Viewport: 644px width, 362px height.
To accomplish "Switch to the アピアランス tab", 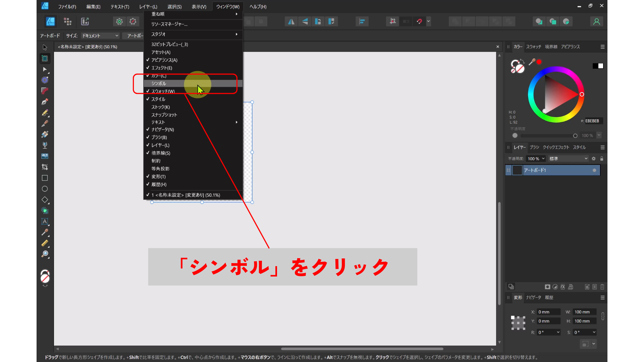I will (x=571, y=47).
